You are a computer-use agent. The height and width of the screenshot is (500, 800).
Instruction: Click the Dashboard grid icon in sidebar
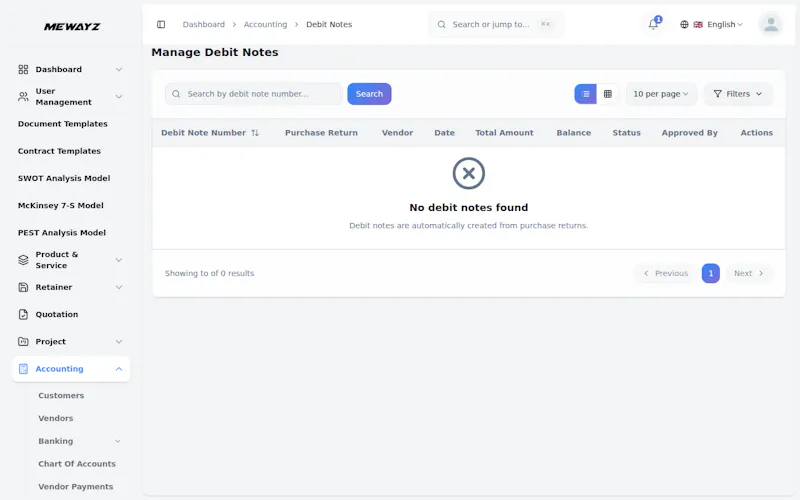pyautogui.click(x=23, y=69)
